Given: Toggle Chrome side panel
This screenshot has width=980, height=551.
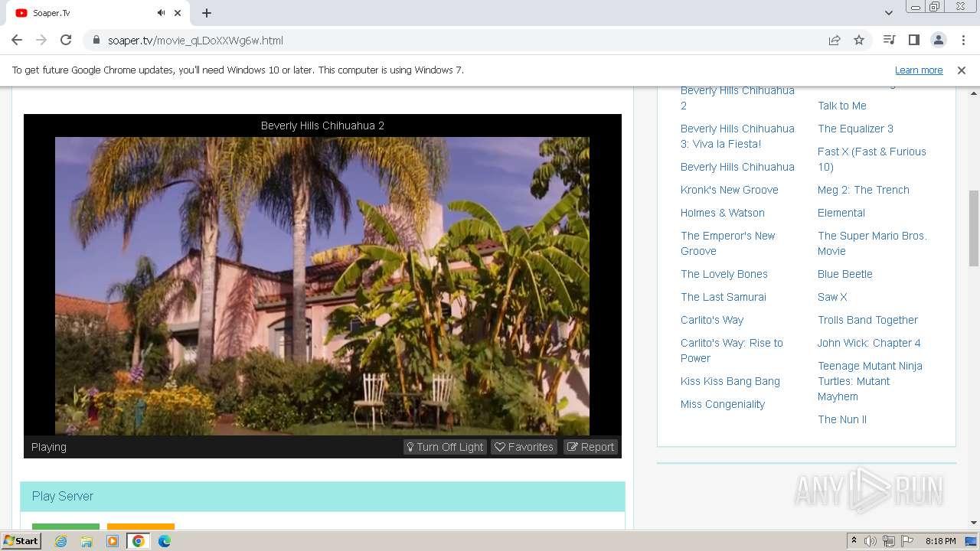Looking at the screenshot, I should [913, 41].
